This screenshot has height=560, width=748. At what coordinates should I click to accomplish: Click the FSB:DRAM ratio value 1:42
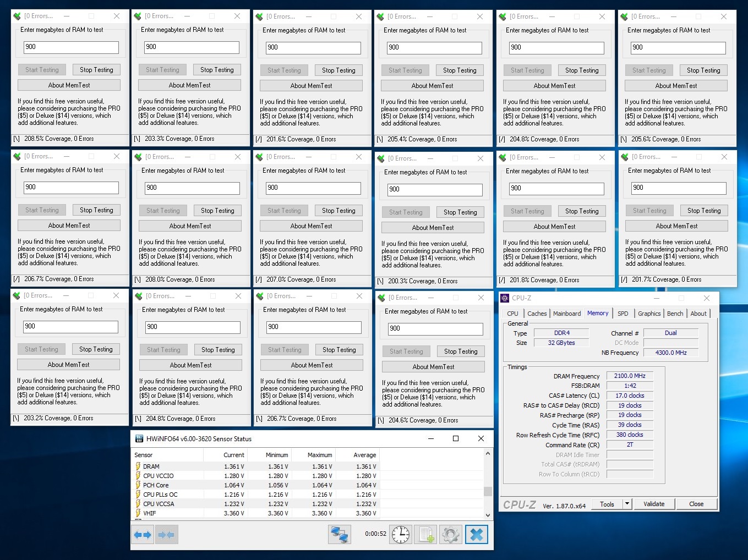click(x=630, y=386)
